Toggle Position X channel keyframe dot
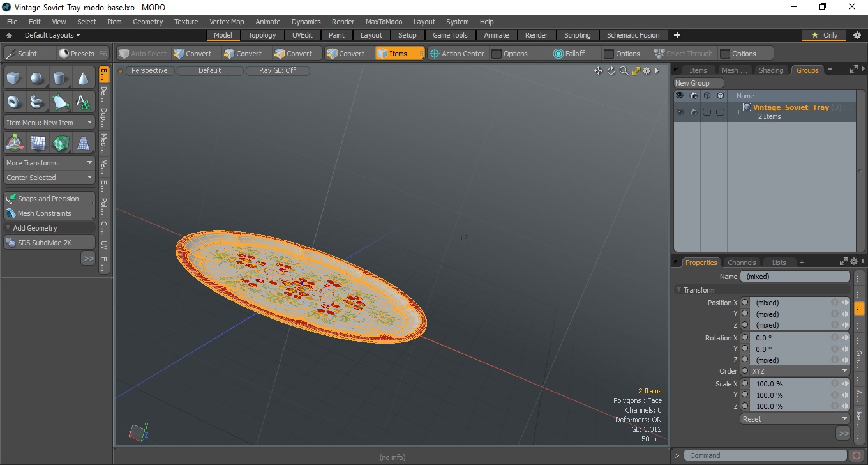Screen dimensions: 868x465 click(745, 303)
